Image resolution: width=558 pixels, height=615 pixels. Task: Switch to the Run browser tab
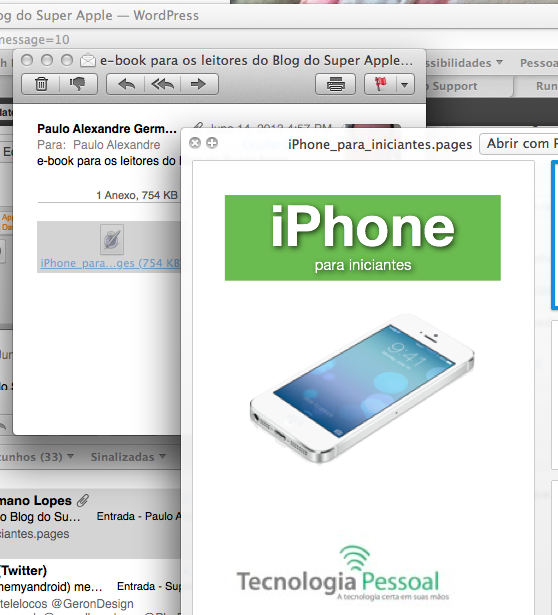click(x=547, y=86)
